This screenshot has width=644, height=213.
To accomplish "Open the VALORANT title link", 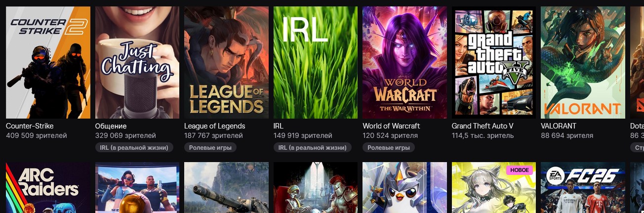I will click(x=559, y=126).
